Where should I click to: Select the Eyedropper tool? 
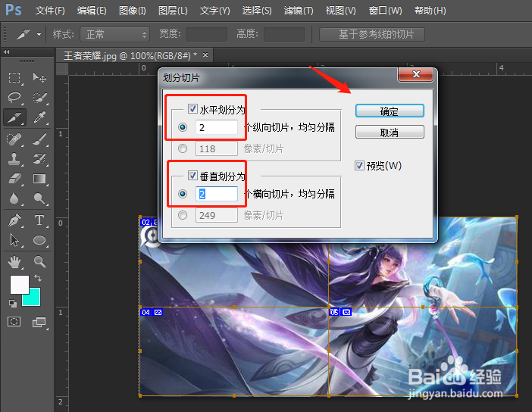(39, 117)
